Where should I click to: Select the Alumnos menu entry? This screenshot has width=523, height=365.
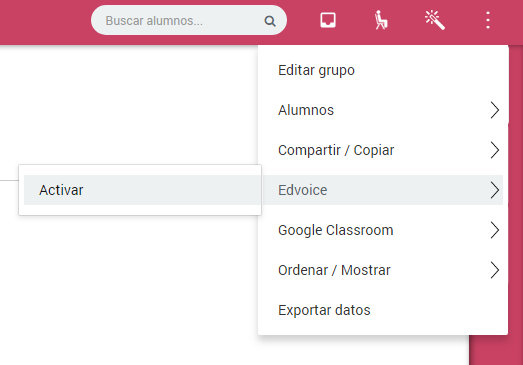(x=383, y=110)
